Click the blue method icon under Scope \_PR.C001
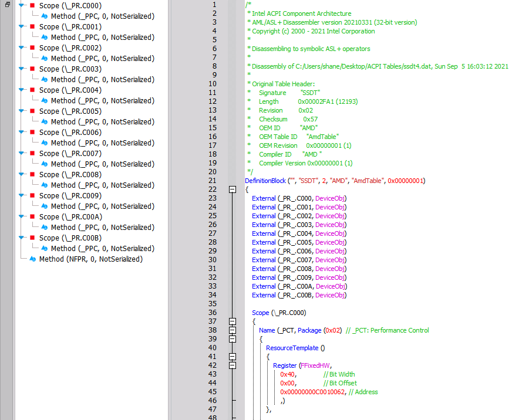Image resolution: width=522 pixels, height=420 pixels. coord(44,38)
